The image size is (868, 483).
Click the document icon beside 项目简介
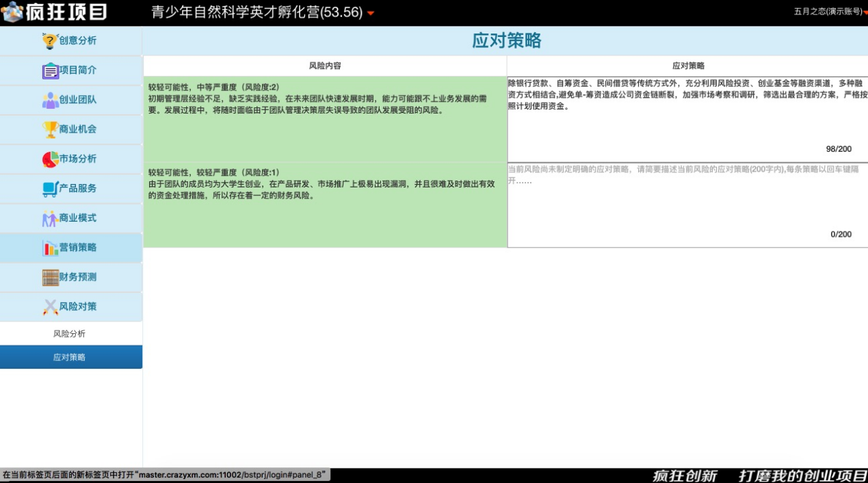50,70
